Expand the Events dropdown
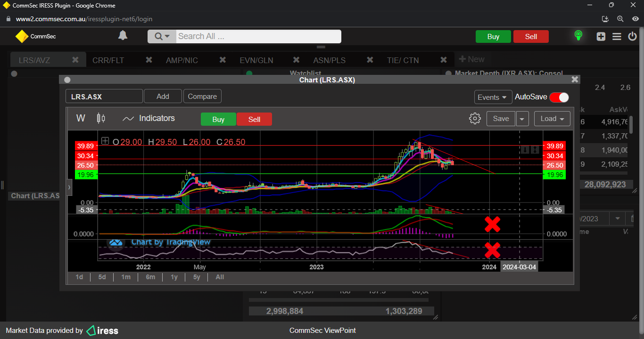This screenshot has height=339, width=644. click(x=493, y=97)
